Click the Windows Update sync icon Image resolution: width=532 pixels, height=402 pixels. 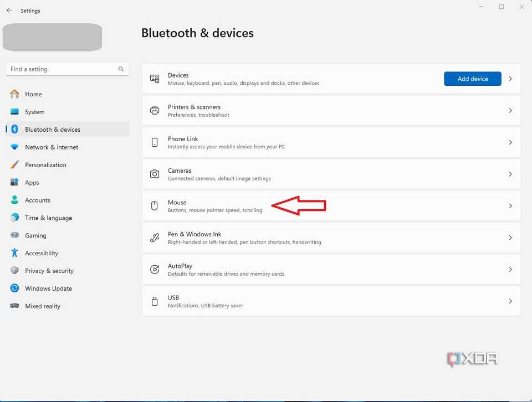[x=14, y=288]
